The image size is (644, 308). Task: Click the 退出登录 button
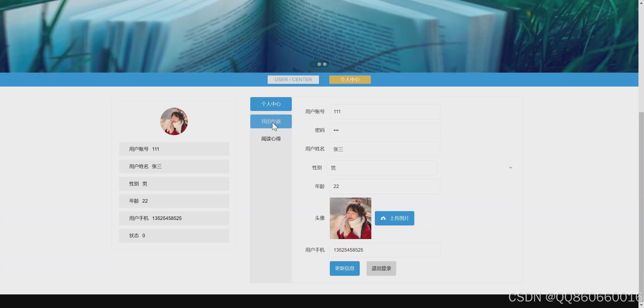381,268
